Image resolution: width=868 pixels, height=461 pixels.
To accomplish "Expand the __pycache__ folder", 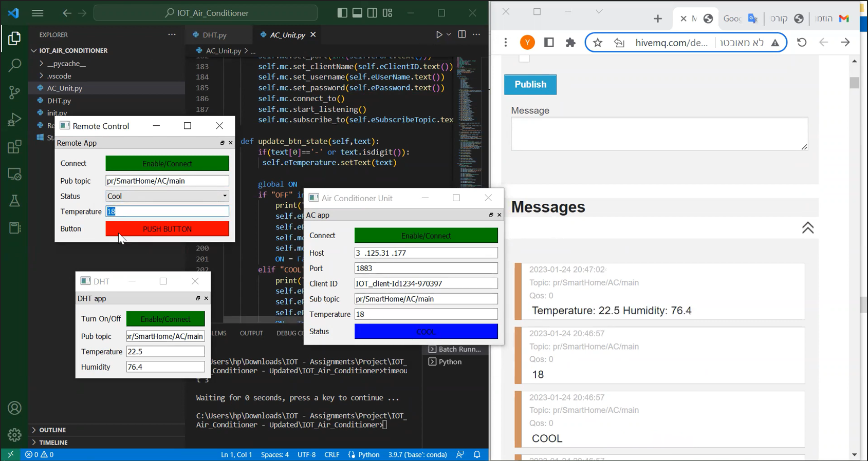I will pyautogui.click(x=66, y=63).
